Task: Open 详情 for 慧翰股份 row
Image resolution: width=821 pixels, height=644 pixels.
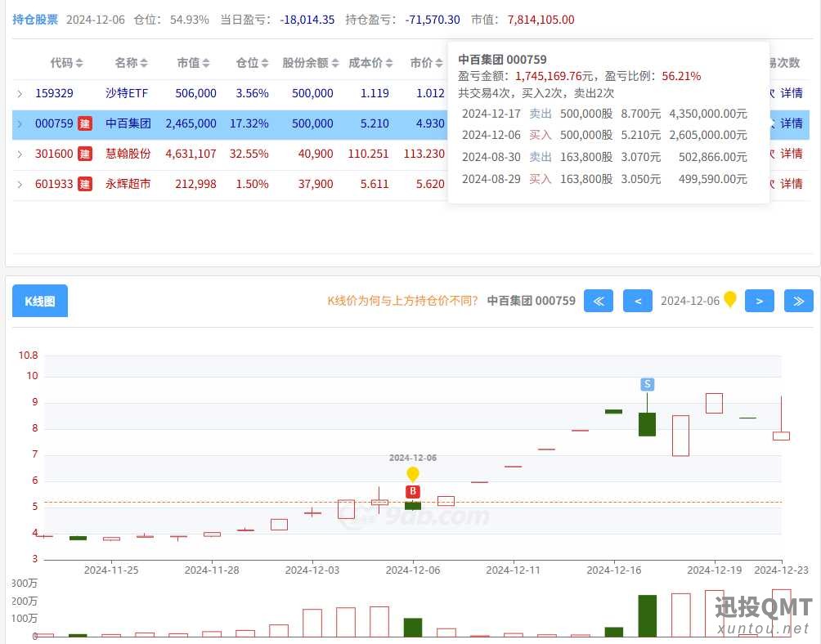Action: click(x=792, y=154)
